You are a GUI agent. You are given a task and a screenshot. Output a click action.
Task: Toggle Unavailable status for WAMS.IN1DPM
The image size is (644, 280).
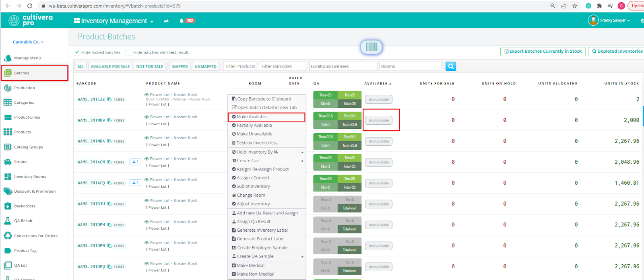(379, 225)
